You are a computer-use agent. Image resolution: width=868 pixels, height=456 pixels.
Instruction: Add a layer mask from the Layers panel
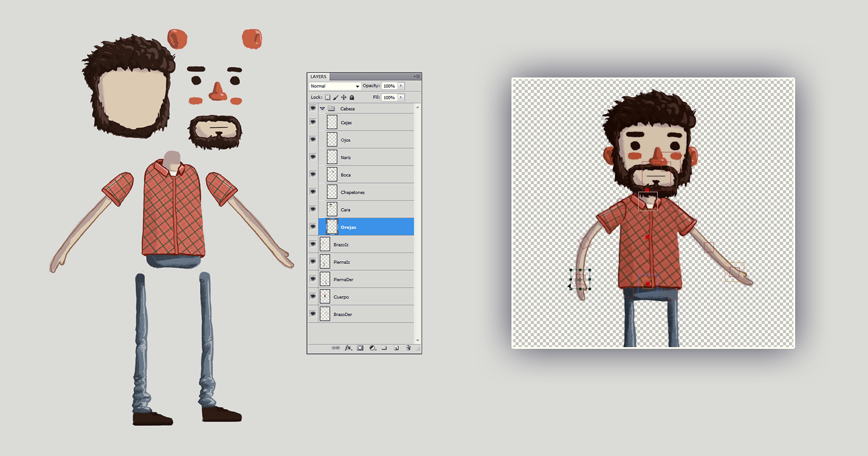click(x=360, y=348)
